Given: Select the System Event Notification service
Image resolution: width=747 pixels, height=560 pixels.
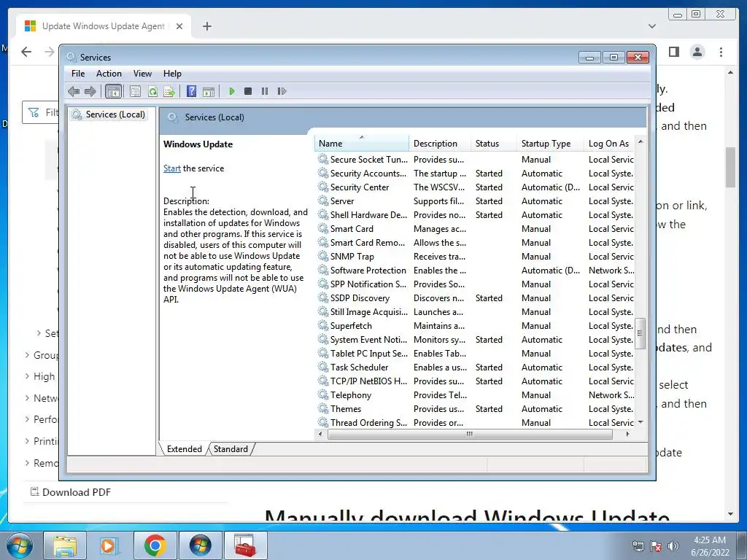Looking at the screenshot, I should [475, 340].
